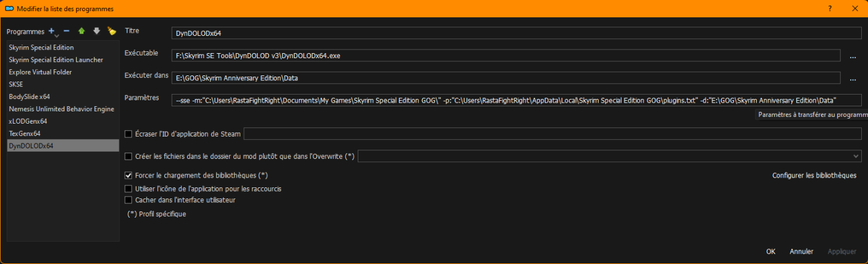868x264 pixels.
Task: Remove selected program with minus icon
Action: pos(66,31)
